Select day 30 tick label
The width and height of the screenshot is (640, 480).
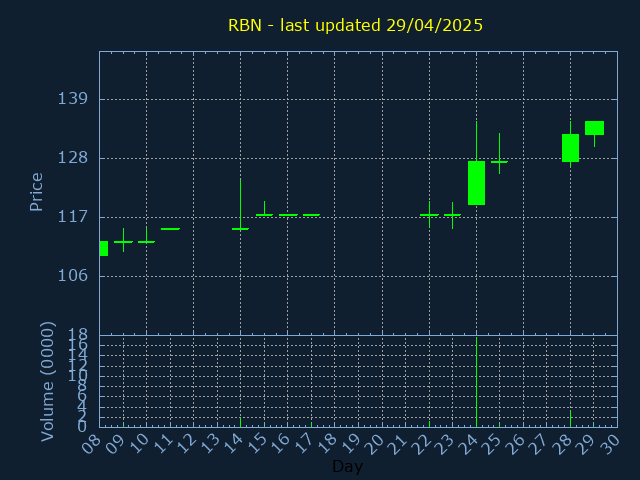(609, 444)
